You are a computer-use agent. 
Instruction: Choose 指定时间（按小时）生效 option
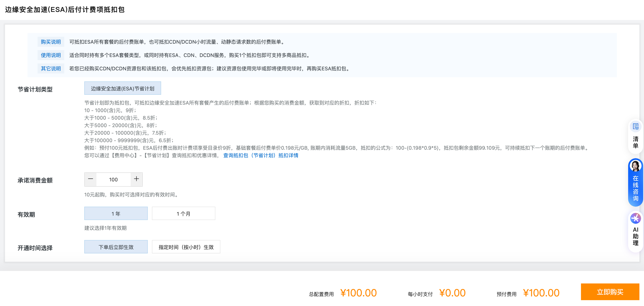point(186,247)
